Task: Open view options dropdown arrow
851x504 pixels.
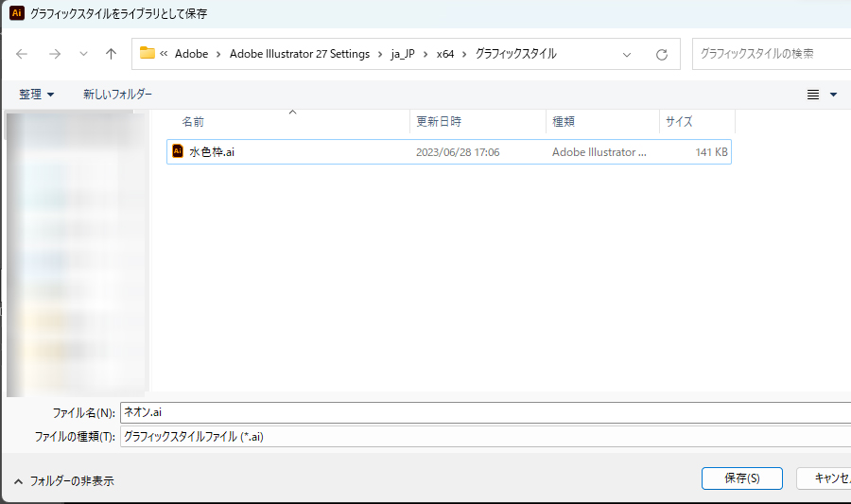Action: (834, 95)
